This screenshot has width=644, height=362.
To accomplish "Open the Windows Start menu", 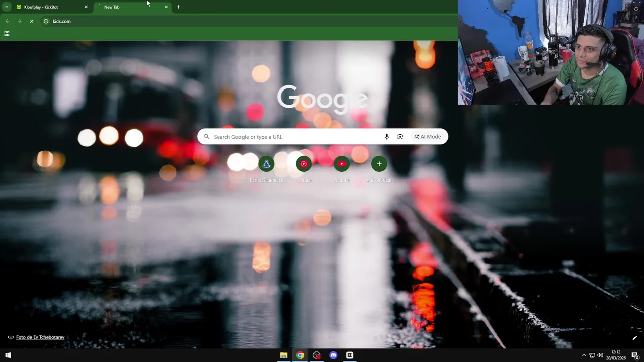I will pos(8,355).
